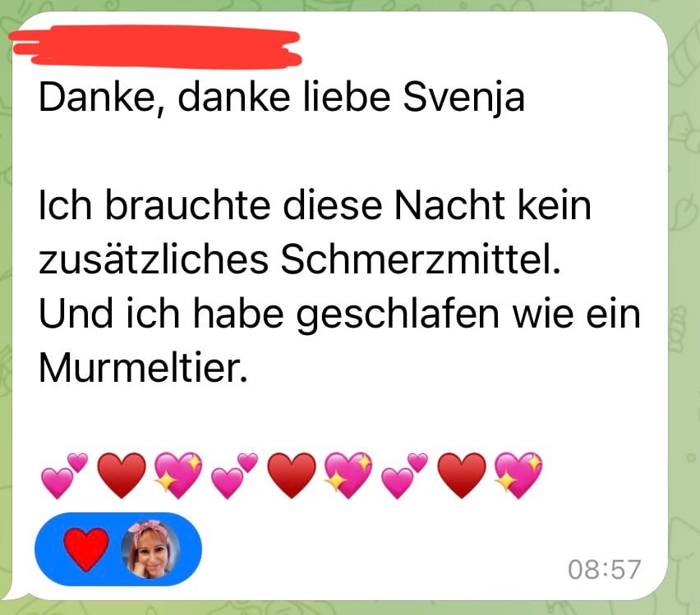Click the third two-pink-hearts emoji
This screenshot has height=615, width=700.
tap(405, 475)
